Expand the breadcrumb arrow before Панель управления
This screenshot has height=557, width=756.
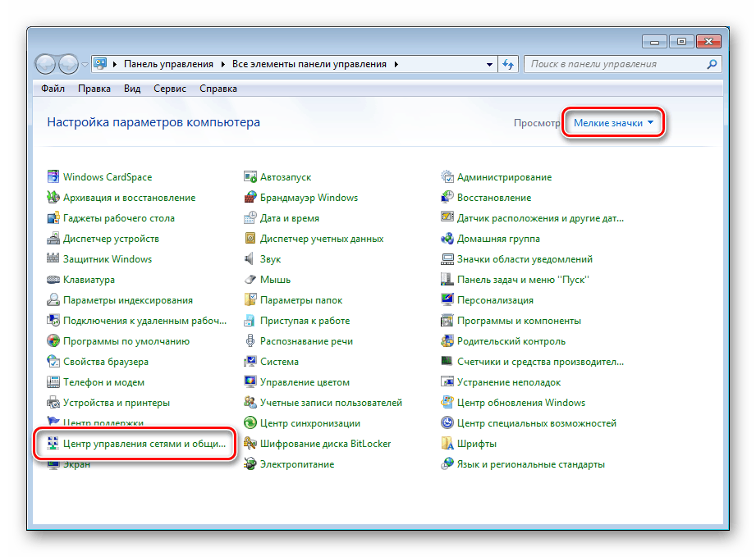[115, 64]
